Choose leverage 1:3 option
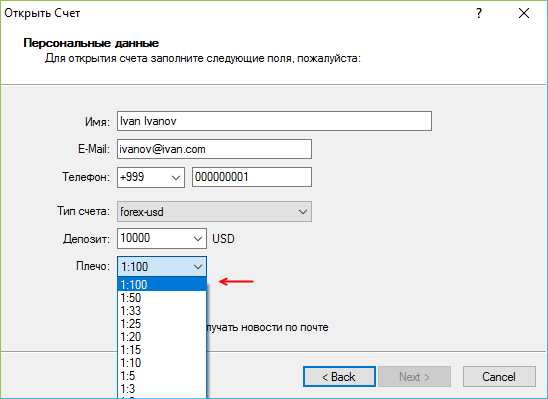 pos(162,389)
